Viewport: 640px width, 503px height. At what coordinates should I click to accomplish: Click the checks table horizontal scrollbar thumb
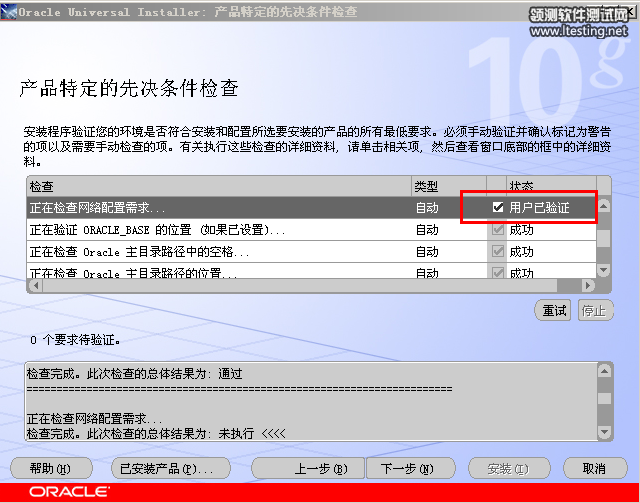[x=300, y=285]
